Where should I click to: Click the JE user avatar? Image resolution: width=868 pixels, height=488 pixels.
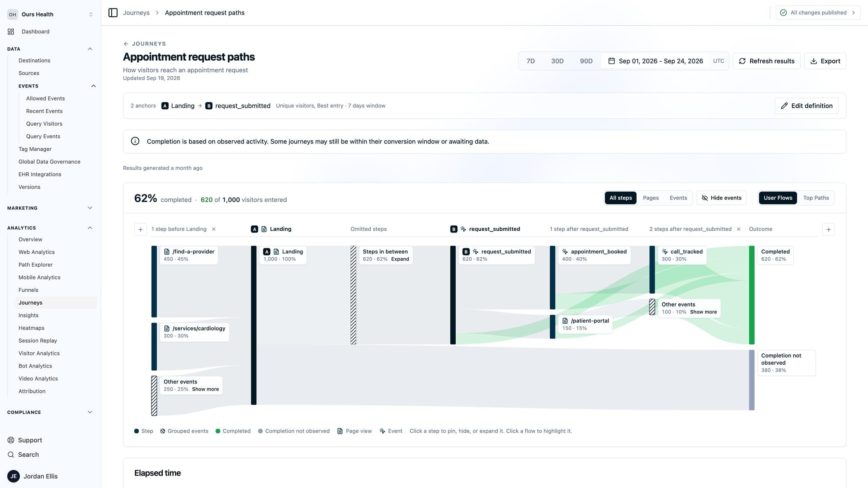coord(13,476)
